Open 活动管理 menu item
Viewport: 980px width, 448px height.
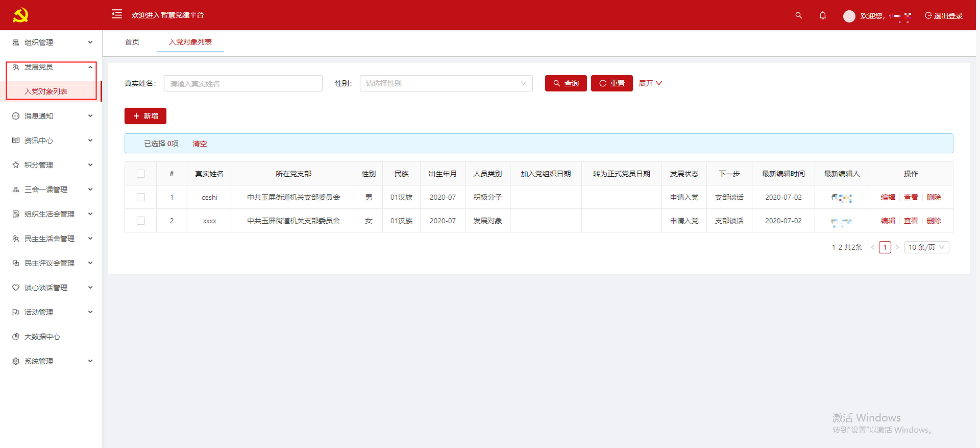pyautogui.click(x=51, y=312)
